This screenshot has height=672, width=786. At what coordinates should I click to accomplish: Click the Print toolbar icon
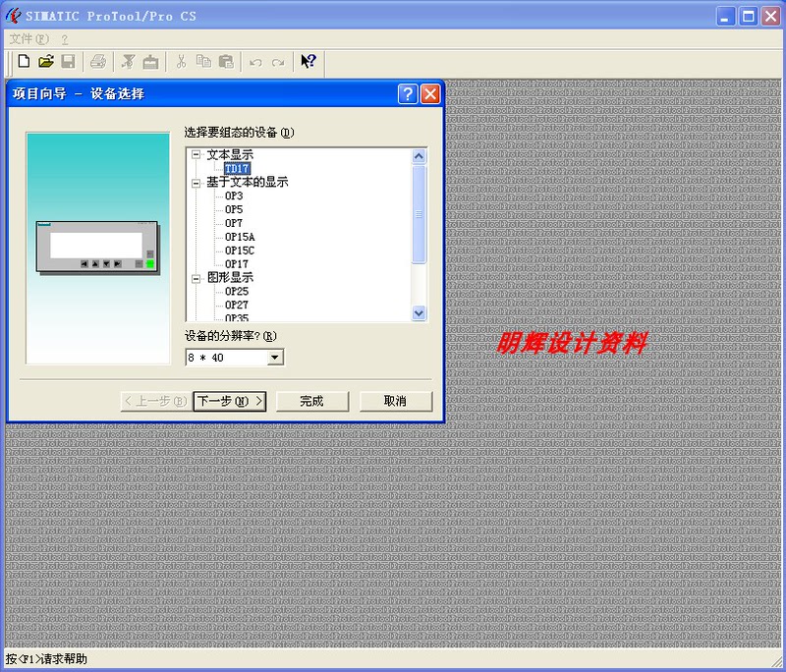(x=97, y=62)
